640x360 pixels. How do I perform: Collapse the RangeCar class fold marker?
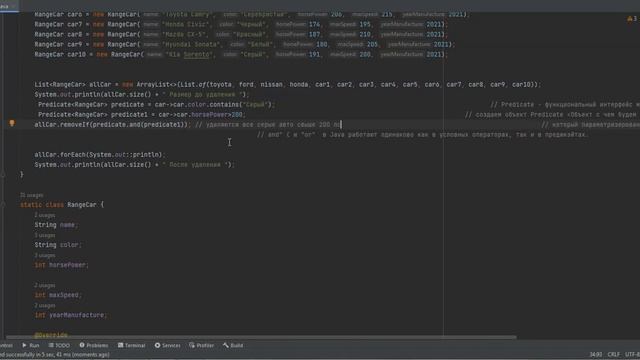pos(3,204)
